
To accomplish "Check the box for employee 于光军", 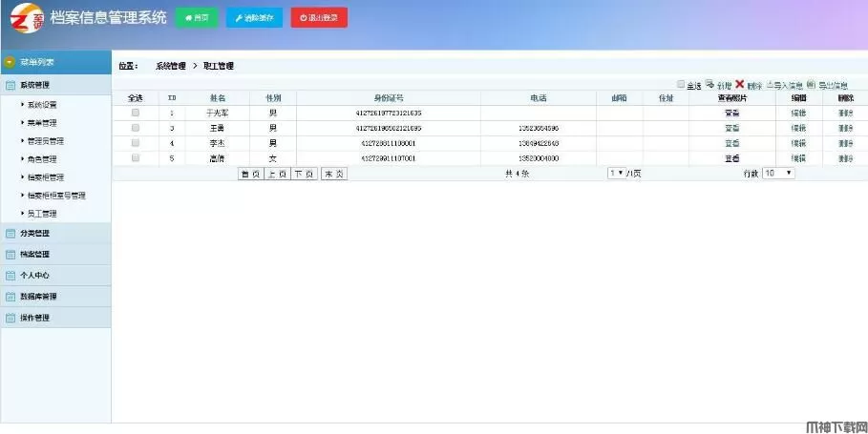I will coord(136,113).
